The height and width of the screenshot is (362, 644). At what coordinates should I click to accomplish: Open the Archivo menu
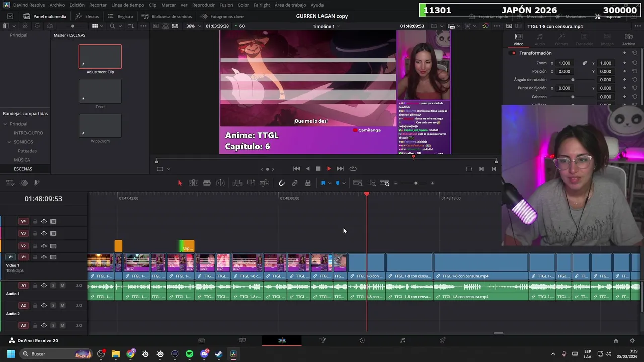click(57, 5)
